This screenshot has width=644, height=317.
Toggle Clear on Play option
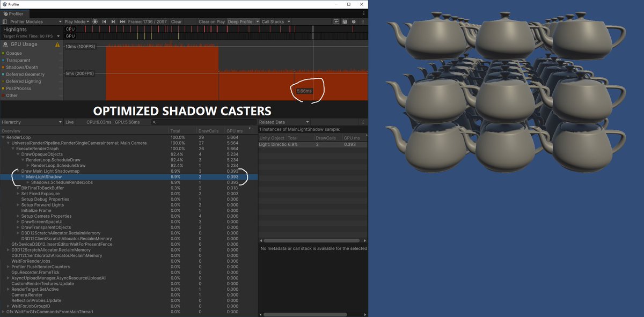click(211, 21)
